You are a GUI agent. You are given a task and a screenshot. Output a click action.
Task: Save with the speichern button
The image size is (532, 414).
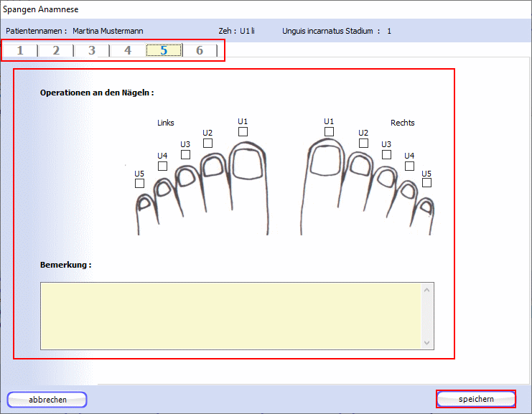pyautogui.click(x=476, y=399)
